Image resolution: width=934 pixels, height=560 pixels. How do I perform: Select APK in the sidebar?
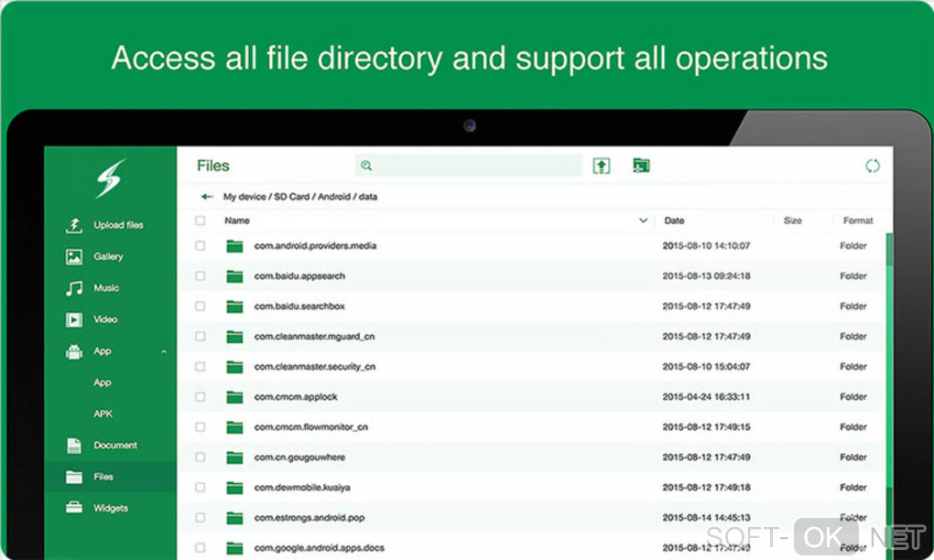tap(103, 414)
